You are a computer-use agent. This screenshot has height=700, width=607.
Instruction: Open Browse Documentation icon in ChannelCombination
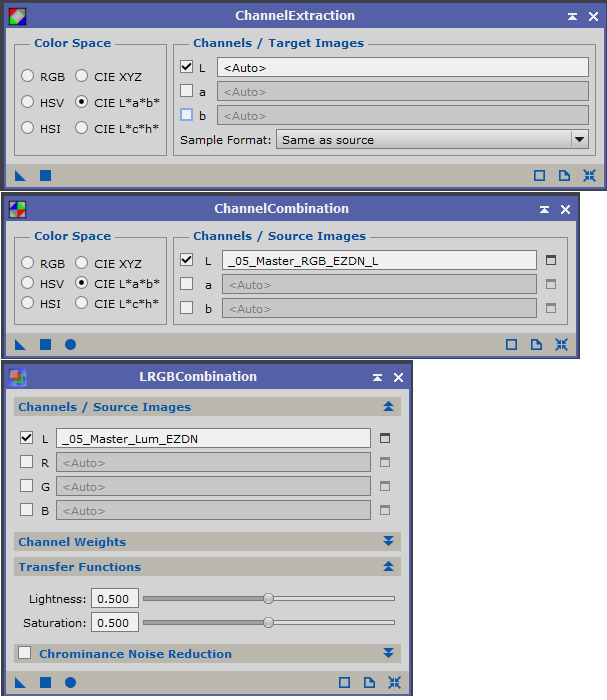click(x=536, y=344)
